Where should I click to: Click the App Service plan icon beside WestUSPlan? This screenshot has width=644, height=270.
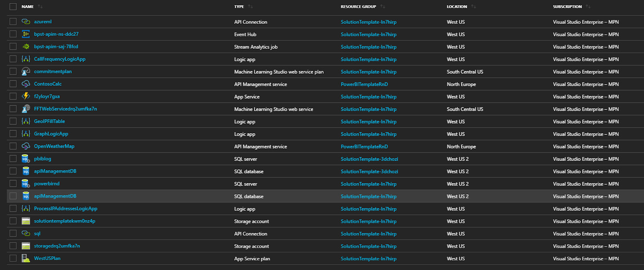[x=26, y=258]
